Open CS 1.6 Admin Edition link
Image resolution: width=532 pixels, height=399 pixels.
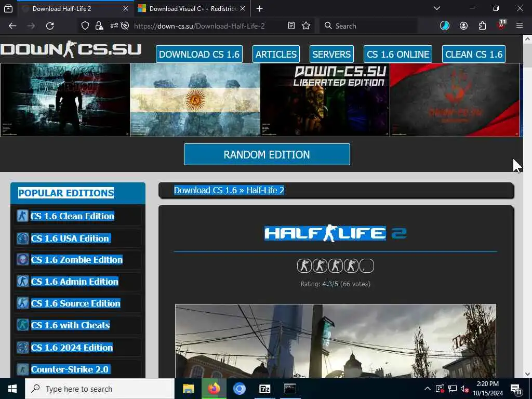coord(75,282)
